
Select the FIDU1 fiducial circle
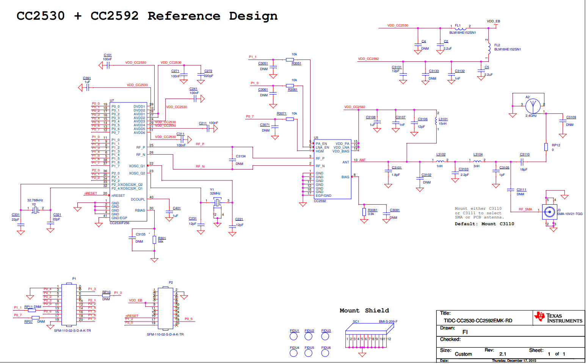pyautogui.click(x=294, y=336)
